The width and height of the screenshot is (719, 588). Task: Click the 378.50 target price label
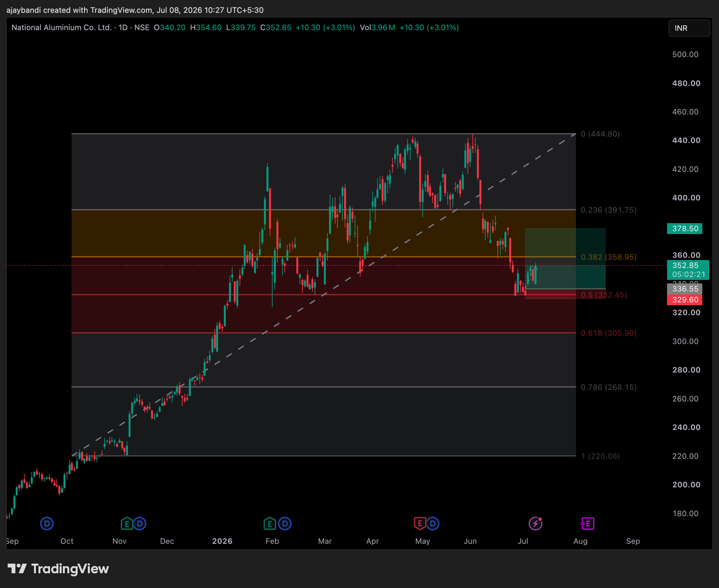(684, 229)
